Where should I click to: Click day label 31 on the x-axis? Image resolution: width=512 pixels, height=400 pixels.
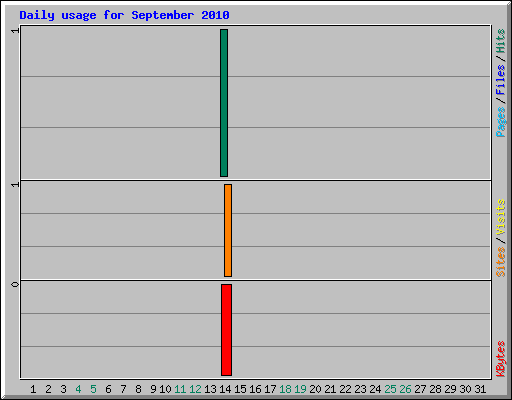pos(480,389)
